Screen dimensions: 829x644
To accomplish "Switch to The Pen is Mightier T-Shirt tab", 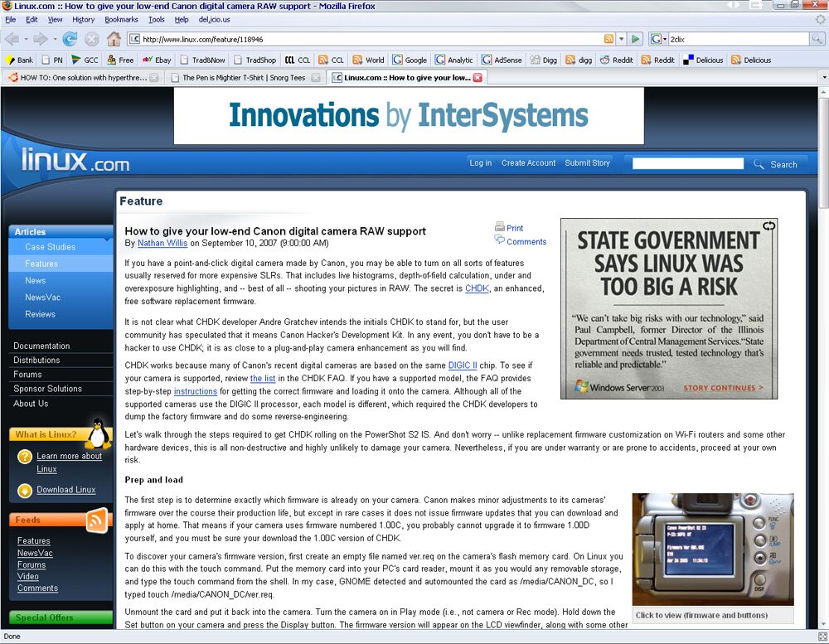I will click(x=244, y=77).
